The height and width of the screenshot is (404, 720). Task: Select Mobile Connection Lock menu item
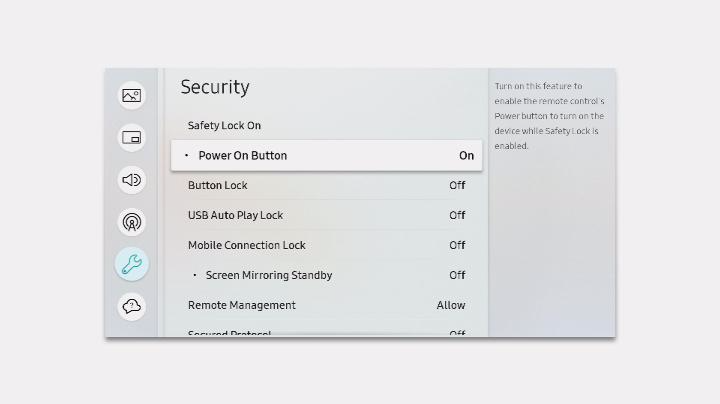(x=247, y=245)
